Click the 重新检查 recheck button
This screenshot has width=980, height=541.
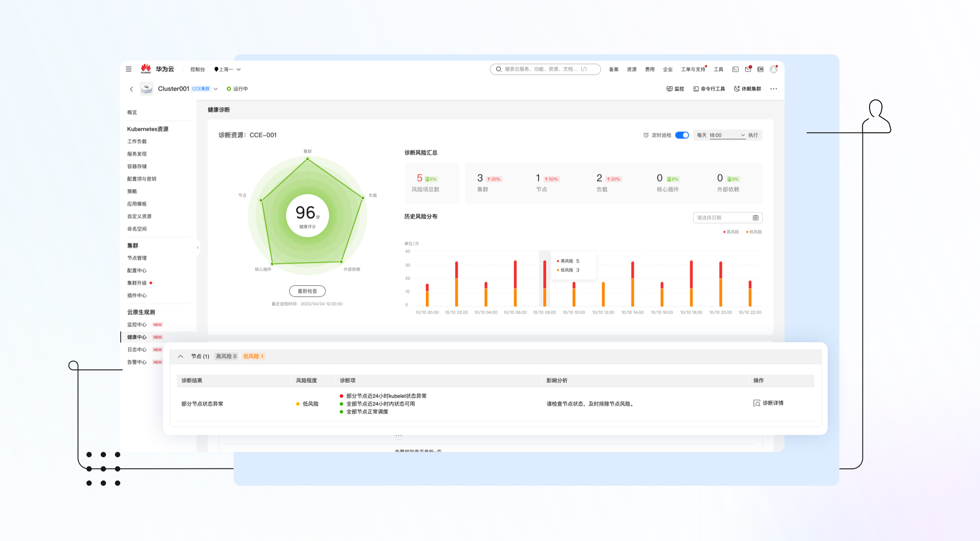(x=307, y=291)
